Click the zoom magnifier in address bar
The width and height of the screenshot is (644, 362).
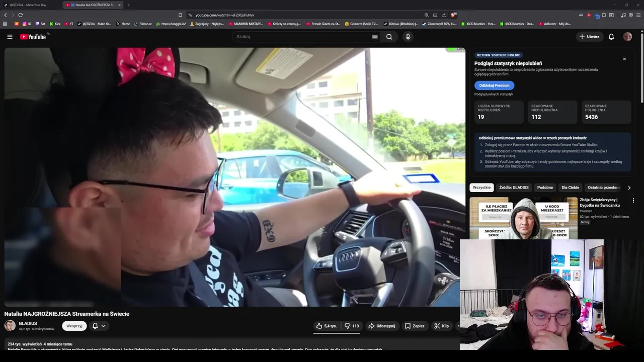point(427,15)
